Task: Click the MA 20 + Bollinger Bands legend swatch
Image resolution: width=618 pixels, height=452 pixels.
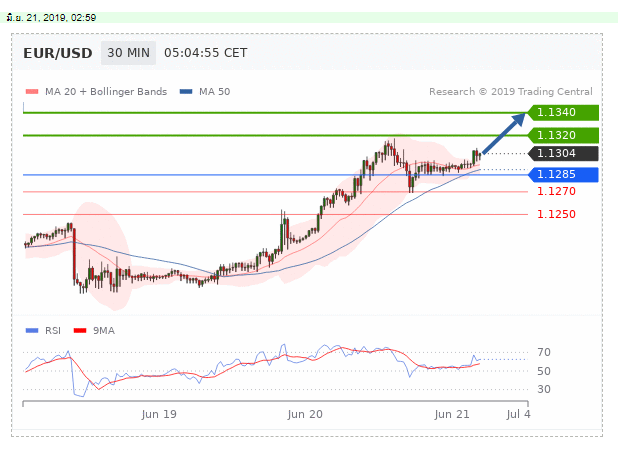Action: (x=32, y=92)
